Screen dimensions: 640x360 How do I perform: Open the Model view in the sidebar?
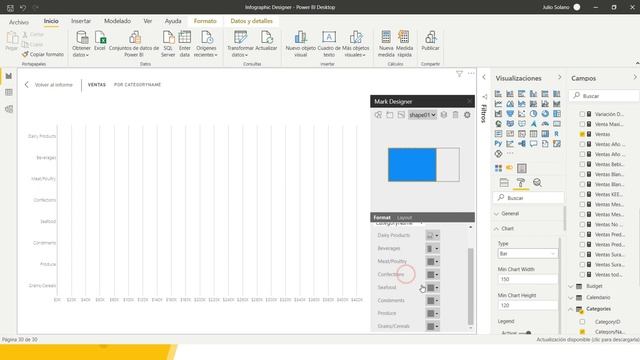tap(9, 109)
